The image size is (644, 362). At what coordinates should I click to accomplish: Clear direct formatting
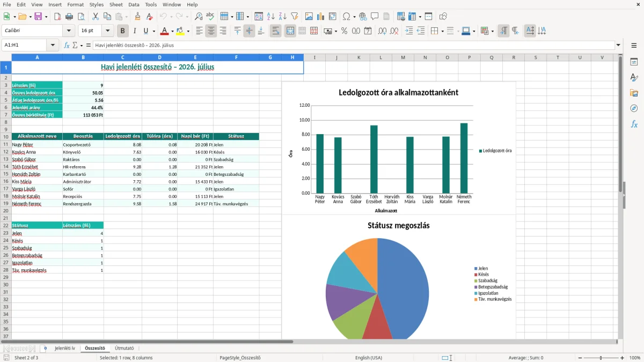[x=149, y=17]
